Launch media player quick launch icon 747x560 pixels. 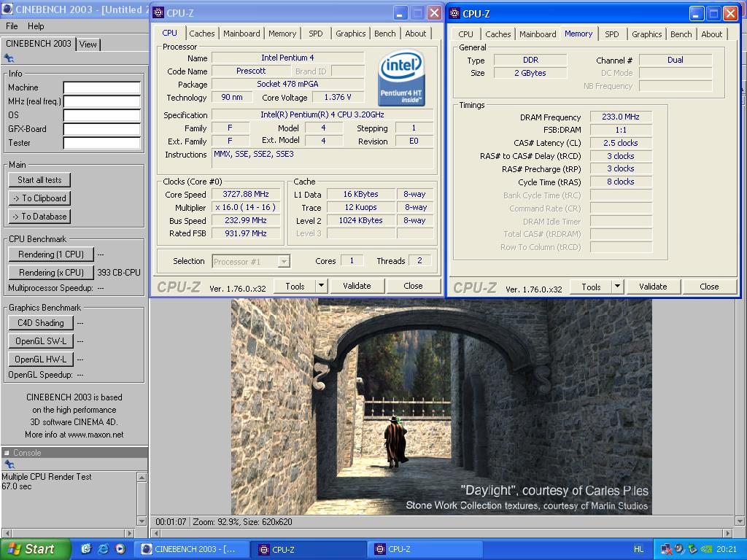coord(120,549)
